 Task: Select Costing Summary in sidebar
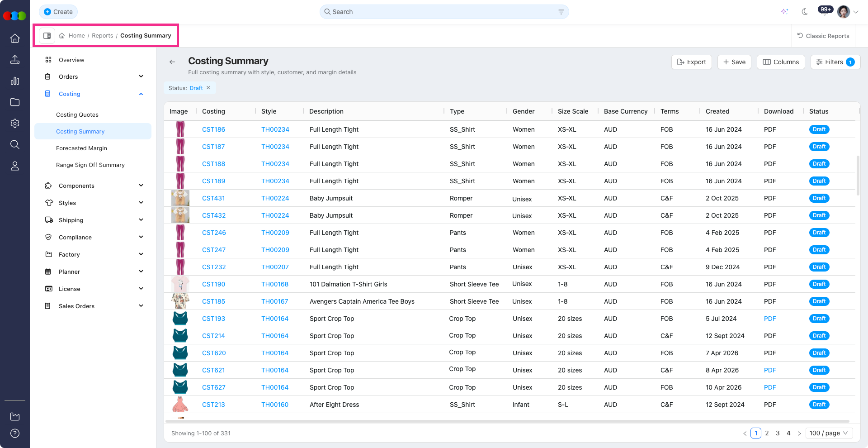tap(93, 131)
